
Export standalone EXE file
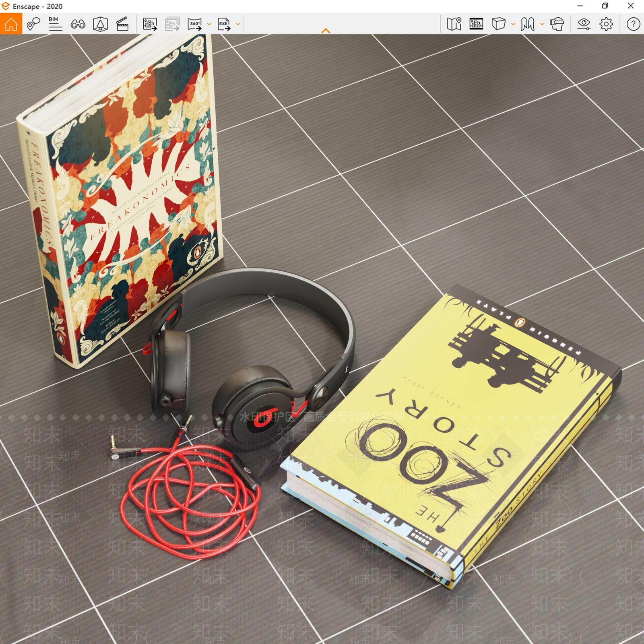click(x=224, y=24)
